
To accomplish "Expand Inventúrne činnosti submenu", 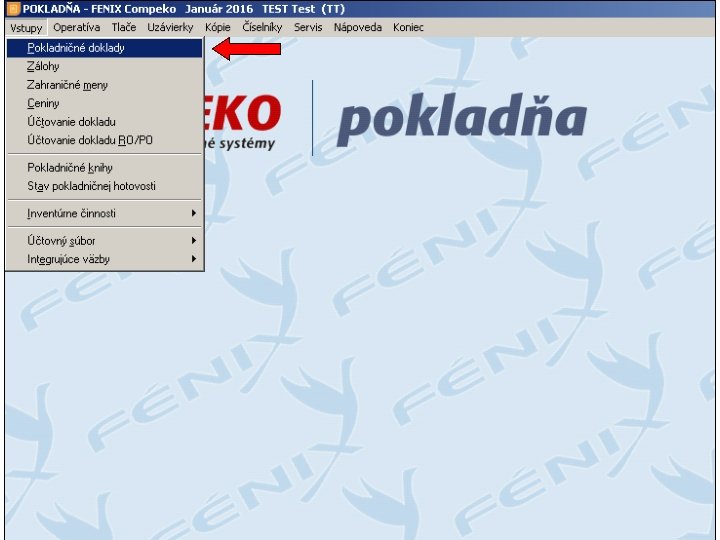I will pyautogui.click(x=105, y=214).
